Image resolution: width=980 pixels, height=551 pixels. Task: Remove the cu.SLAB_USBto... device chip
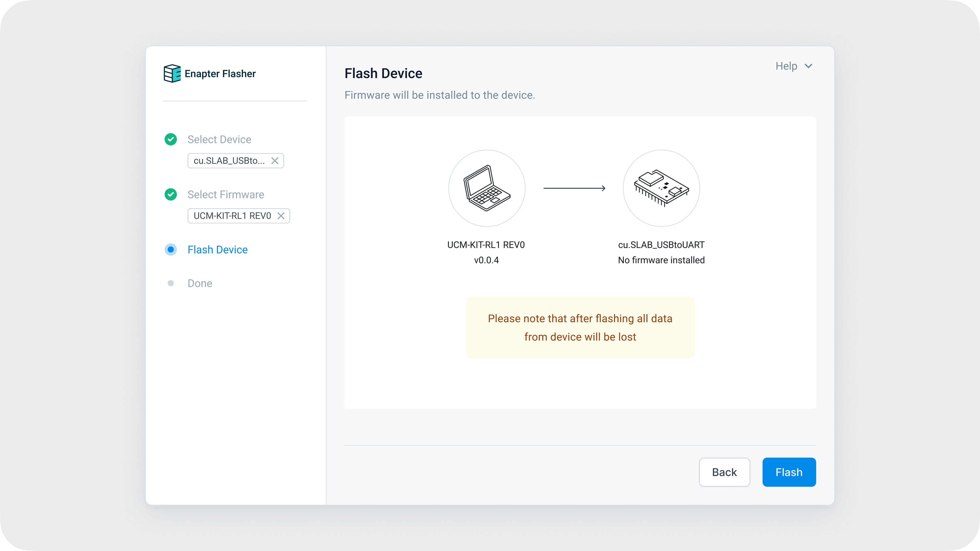point(275,161)
